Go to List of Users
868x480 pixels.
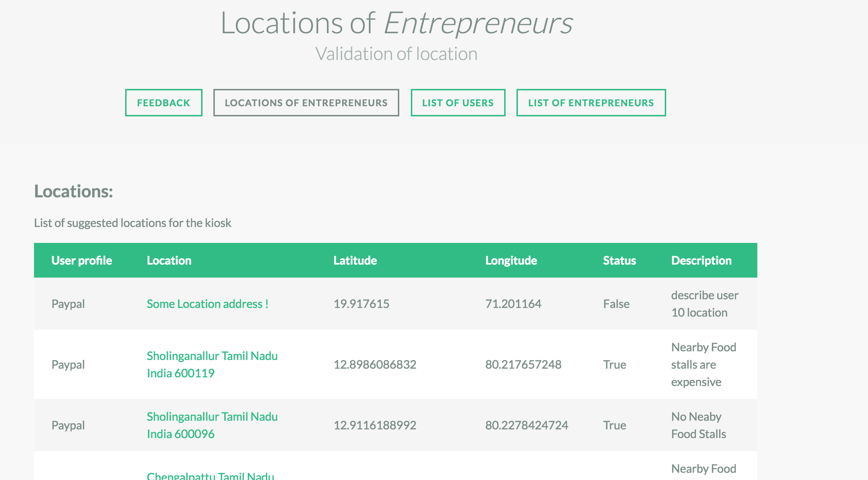[458, 103]
